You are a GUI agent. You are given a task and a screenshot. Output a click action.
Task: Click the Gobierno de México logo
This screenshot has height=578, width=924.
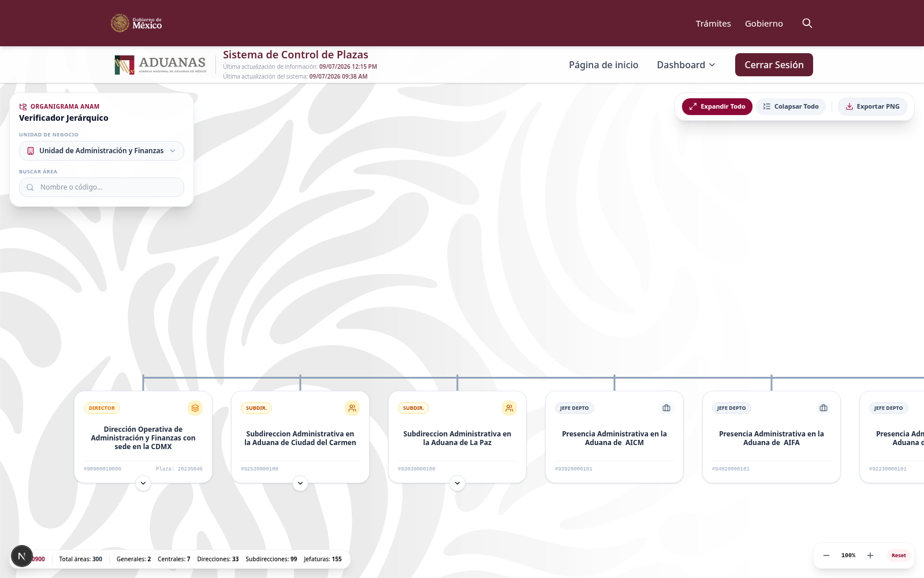(136, 23)
